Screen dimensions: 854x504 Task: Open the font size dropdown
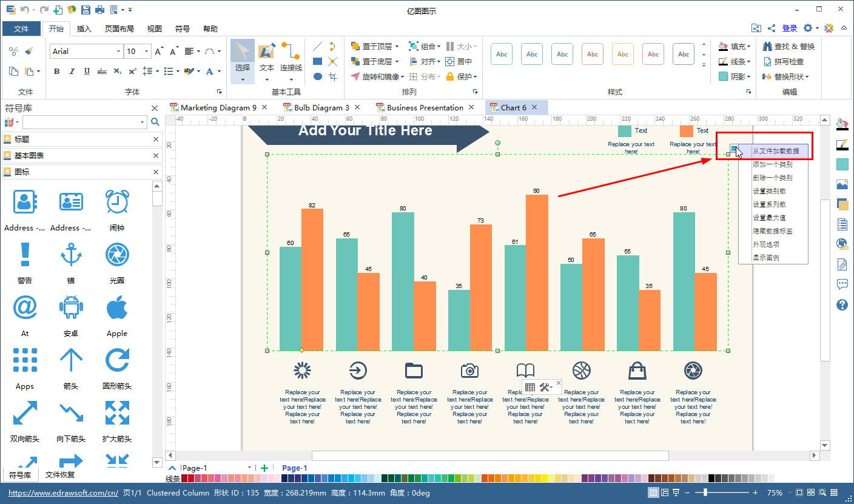point(147,52)
